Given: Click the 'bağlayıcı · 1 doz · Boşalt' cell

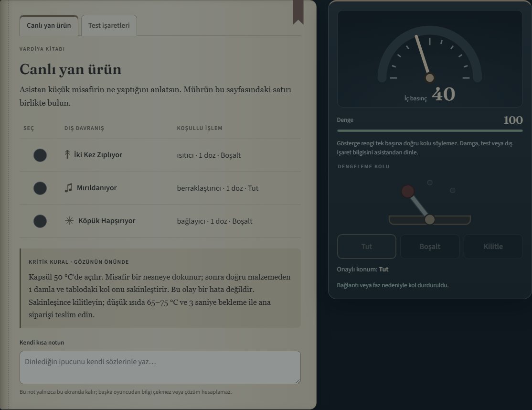Looking at the screenshot, I should [214, 221].
